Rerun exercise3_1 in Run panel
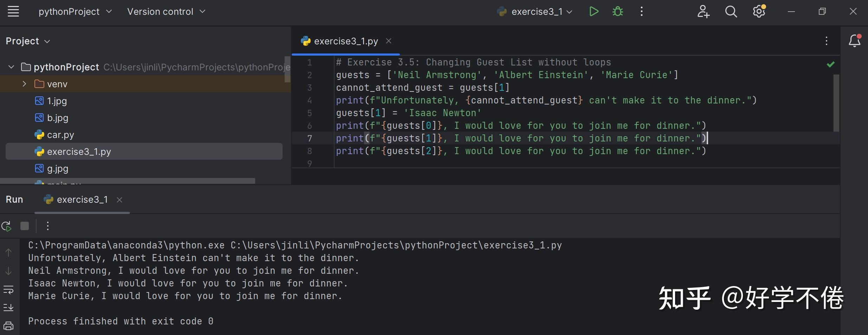868x335 pixels. [7, 226]
